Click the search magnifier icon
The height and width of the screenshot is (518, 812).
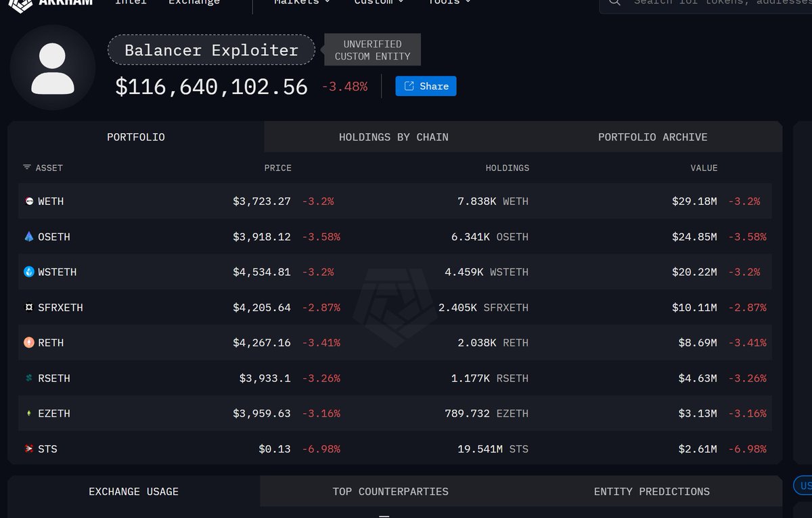[x=614, y=2]
